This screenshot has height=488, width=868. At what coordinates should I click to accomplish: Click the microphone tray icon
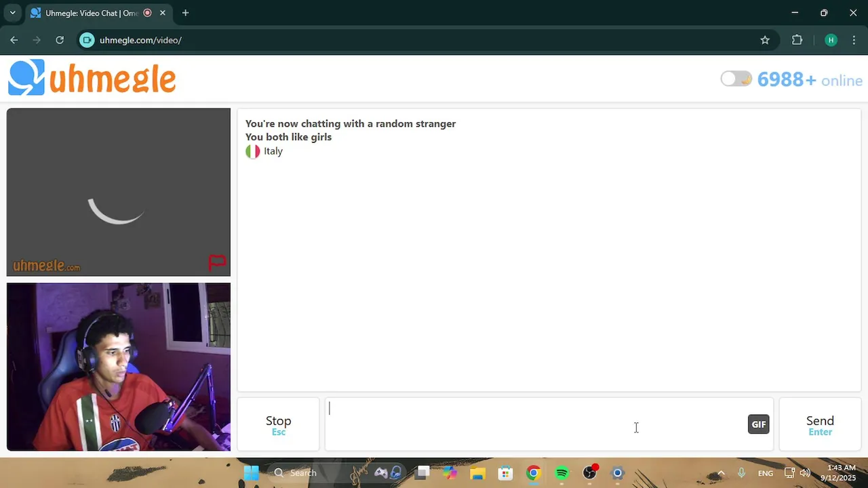(x=741, y=473)
